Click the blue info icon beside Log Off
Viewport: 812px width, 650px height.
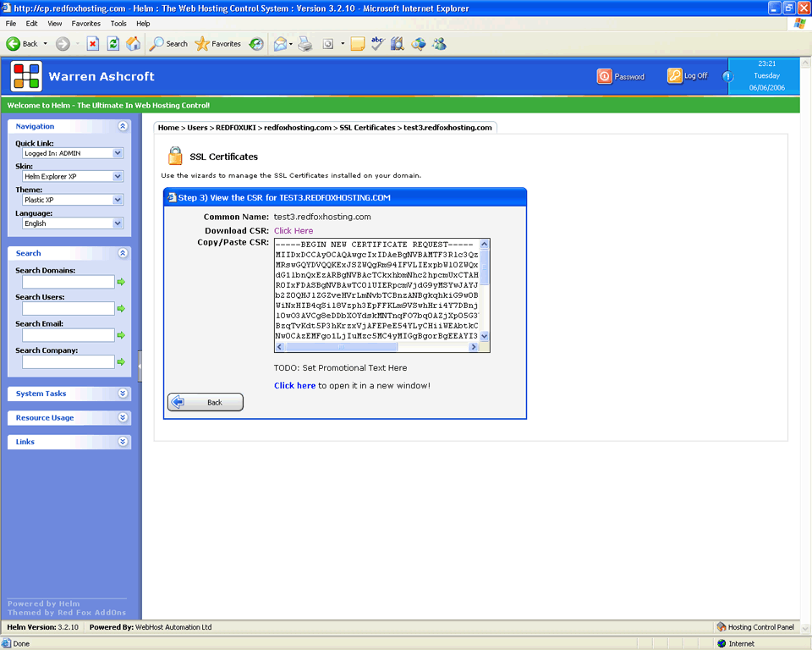tap(727, 77)
